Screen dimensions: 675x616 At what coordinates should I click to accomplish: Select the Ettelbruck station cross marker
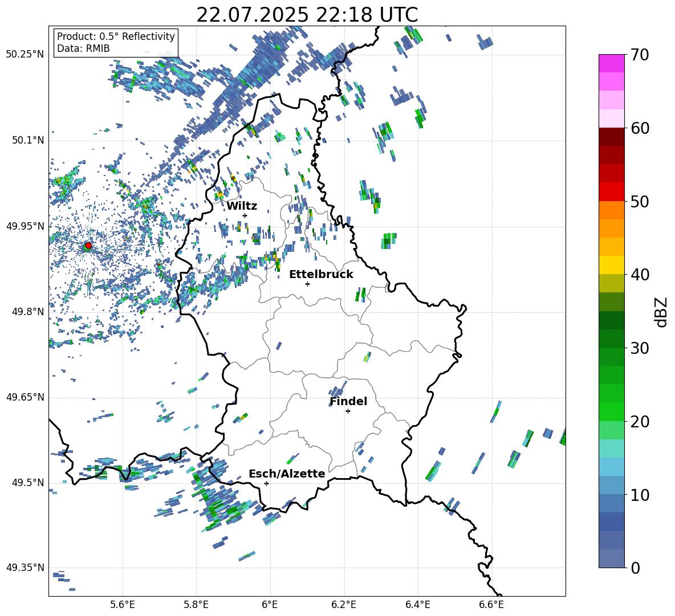pos(307,284)
